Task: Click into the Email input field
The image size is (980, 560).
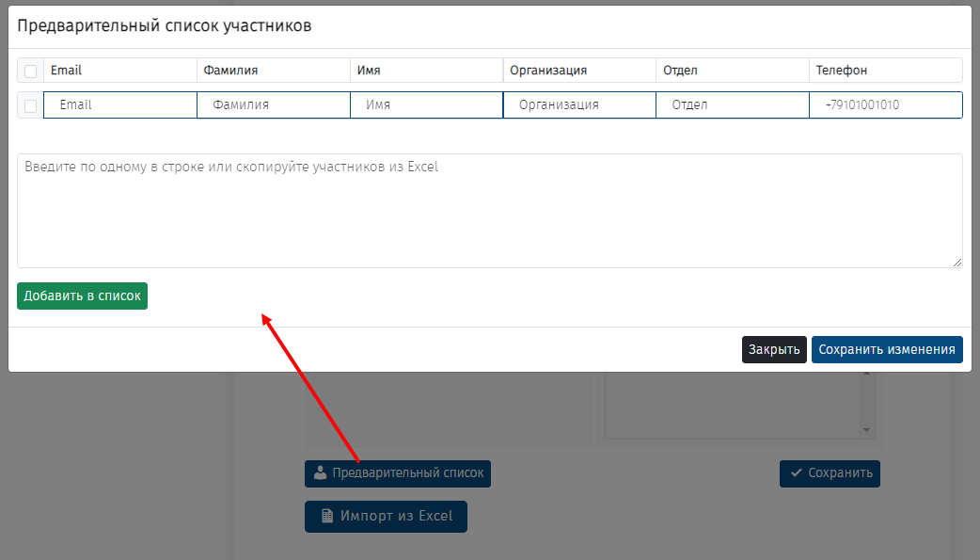Action: tap(120, 105)
